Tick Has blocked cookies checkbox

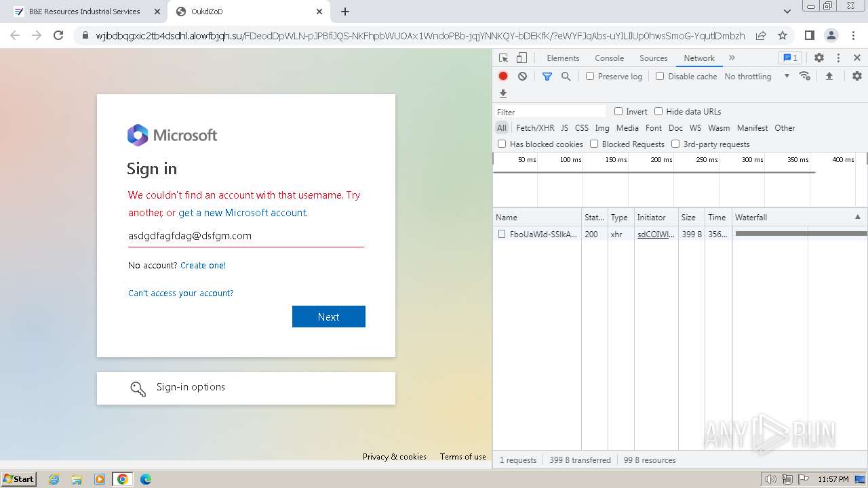502,144
